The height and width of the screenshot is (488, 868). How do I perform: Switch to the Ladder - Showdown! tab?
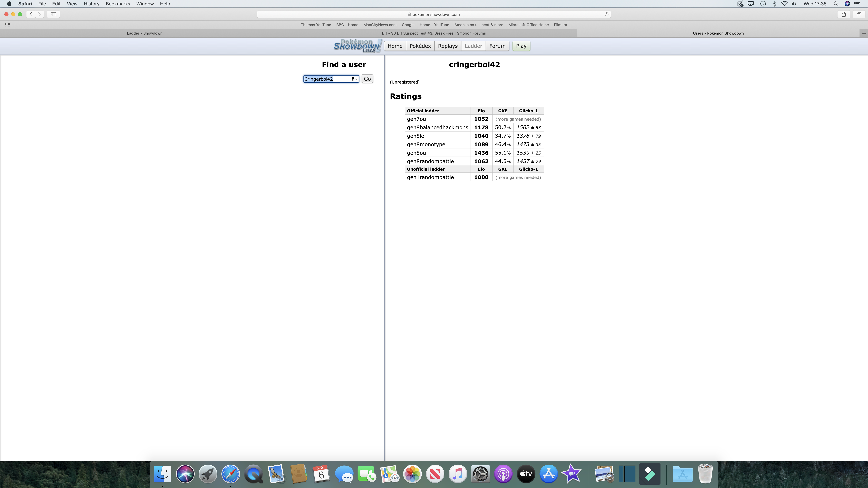tap(145, 33)
